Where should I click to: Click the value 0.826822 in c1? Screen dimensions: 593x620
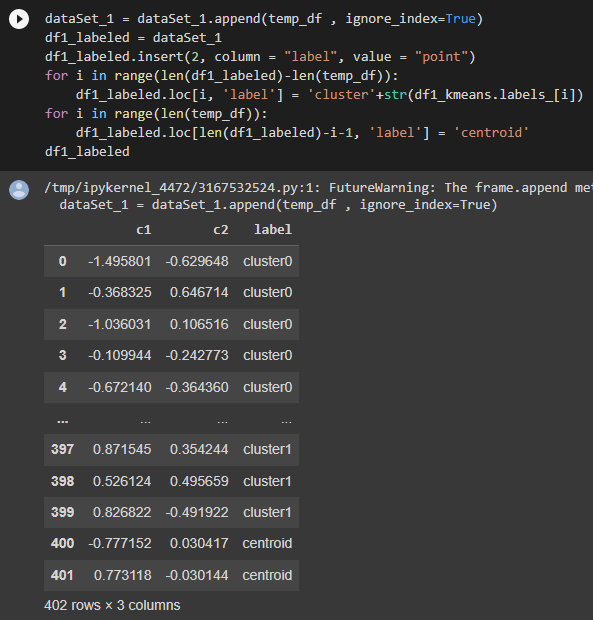[x=122, y=512]
